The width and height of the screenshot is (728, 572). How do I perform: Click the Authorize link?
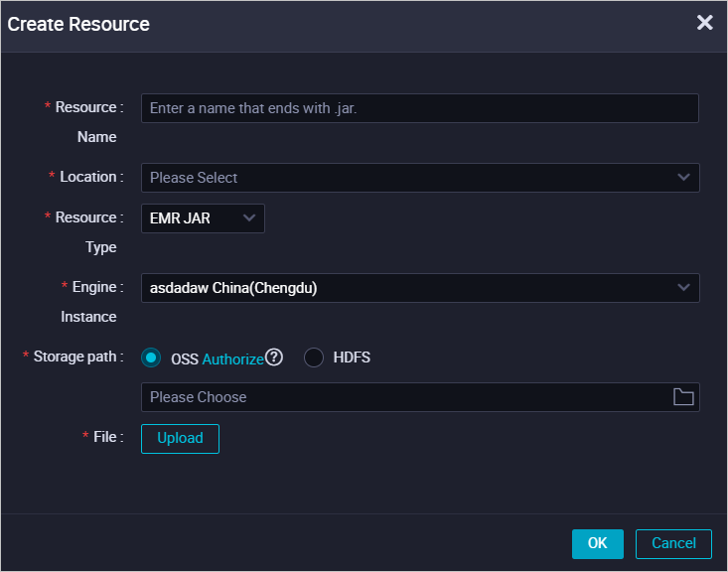[233, 358]
